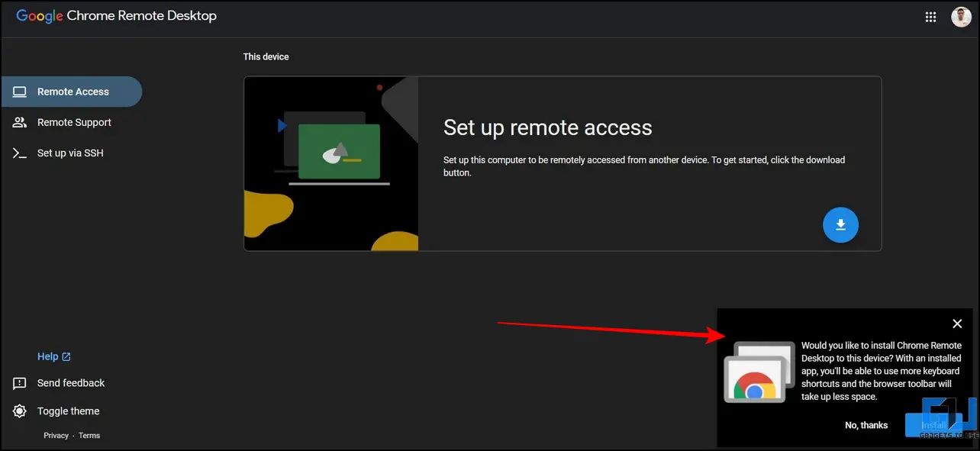Screen dimensions: 980x451
Task: Decline install with No, thanks
Action: (866, 425)
